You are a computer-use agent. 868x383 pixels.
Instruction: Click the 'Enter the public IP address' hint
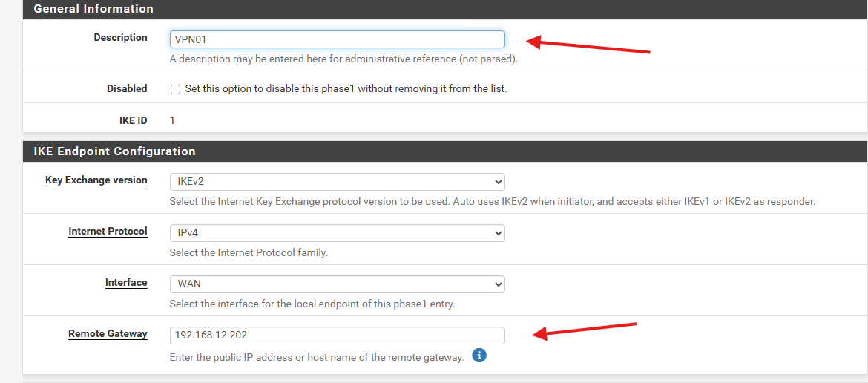(x=317, y=358)
